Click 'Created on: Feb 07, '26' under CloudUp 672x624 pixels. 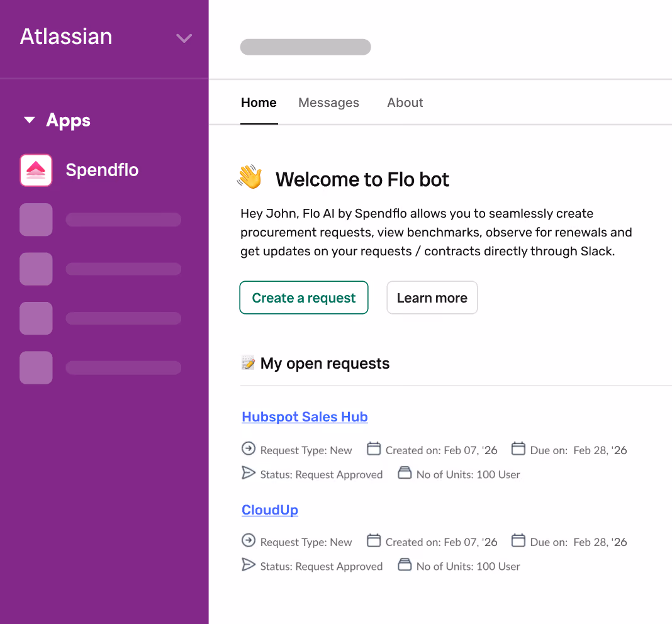coord(442,542)
